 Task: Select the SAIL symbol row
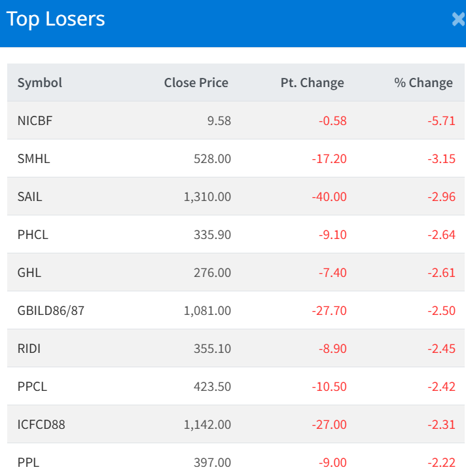coord(30,196)
